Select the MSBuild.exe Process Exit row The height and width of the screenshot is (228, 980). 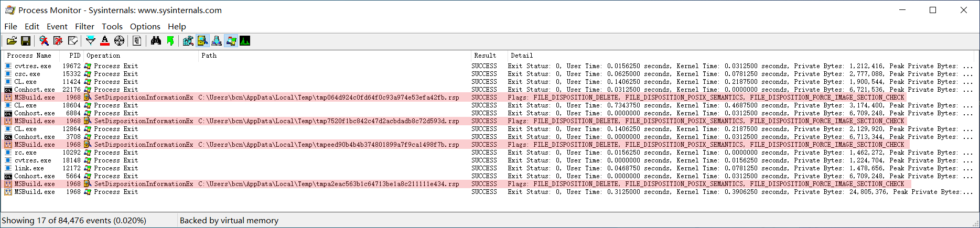point(489,192)
